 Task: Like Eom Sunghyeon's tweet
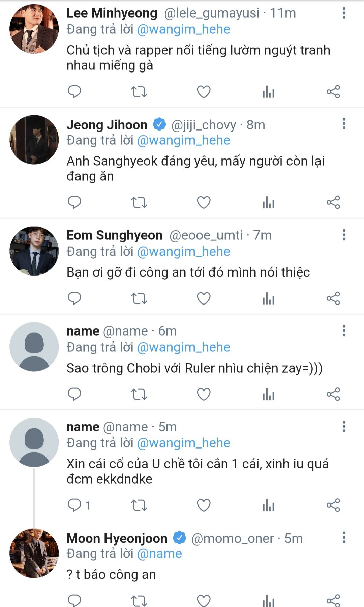(x=204, y=298)
